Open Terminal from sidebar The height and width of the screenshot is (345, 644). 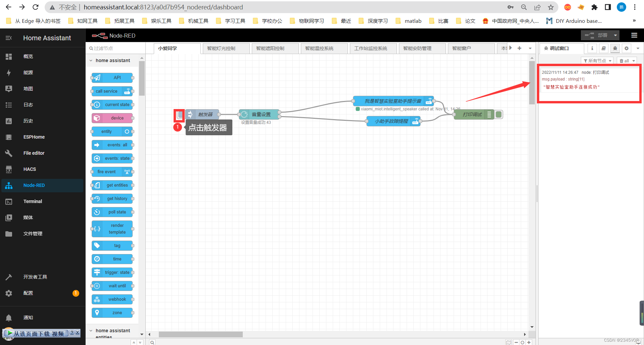pos(42,201)
